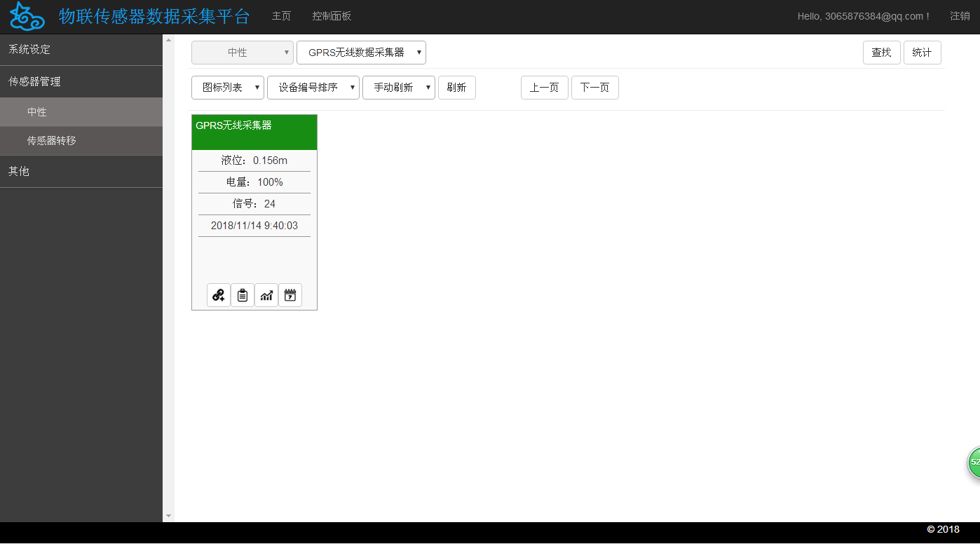Open the 图标列表 view mode dropdown
This screenshot has width=980, height=546.
coord(227,87)
